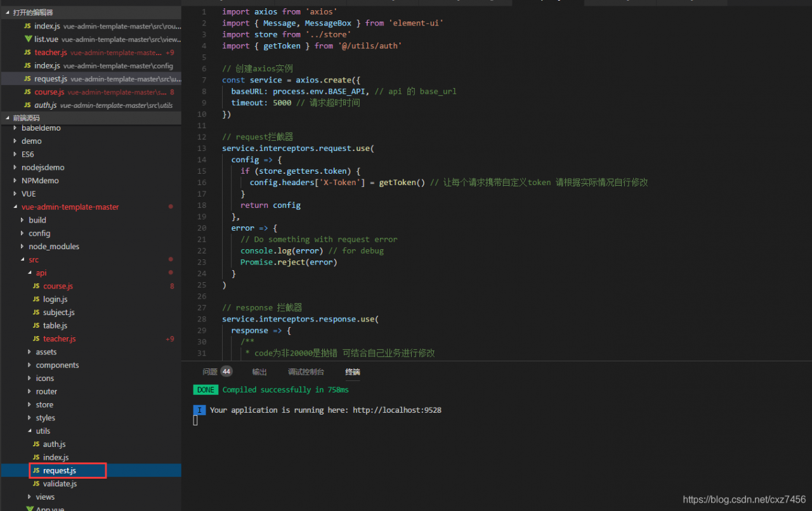Image resolution: width=812 pixels, height=511 pixels.
Task: Click JS icon of index.js under config path
Action: tap(27, 66)
